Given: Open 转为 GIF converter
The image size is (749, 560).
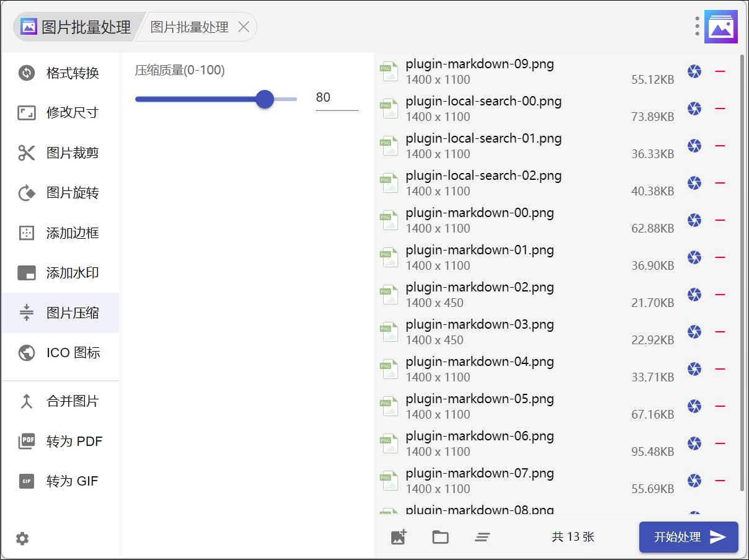Looking at the screenshot, I should 60,481.
